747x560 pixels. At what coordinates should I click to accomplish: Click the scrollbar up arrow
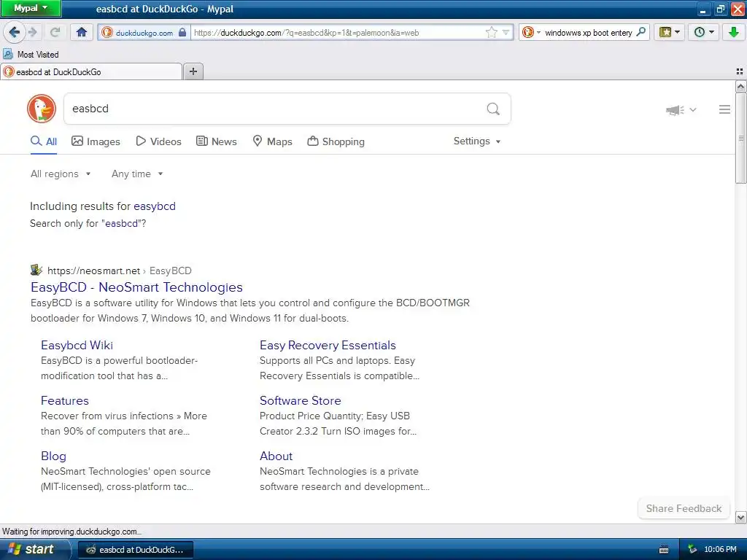[740, 86]
